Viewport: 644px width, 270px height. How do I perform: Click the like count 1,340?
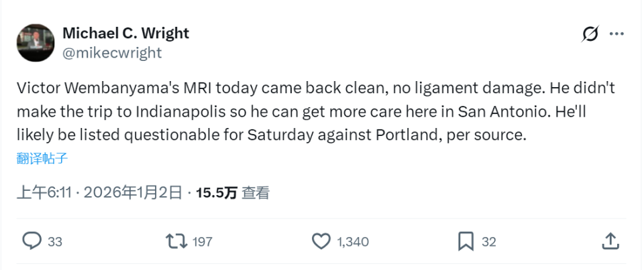click(353, 242)
